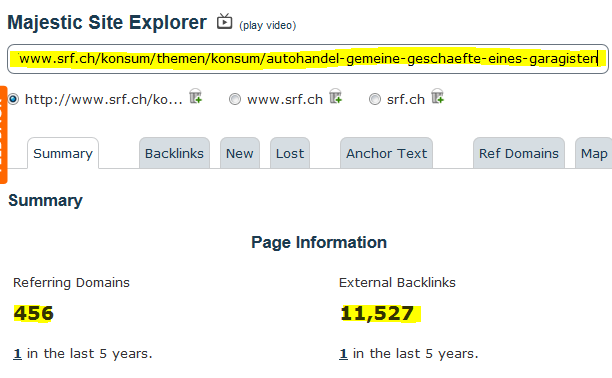Click the External Backlinks value 11,527
This screenshot has height=378, width=612.
pyautogui.click(x=377, y=314)
